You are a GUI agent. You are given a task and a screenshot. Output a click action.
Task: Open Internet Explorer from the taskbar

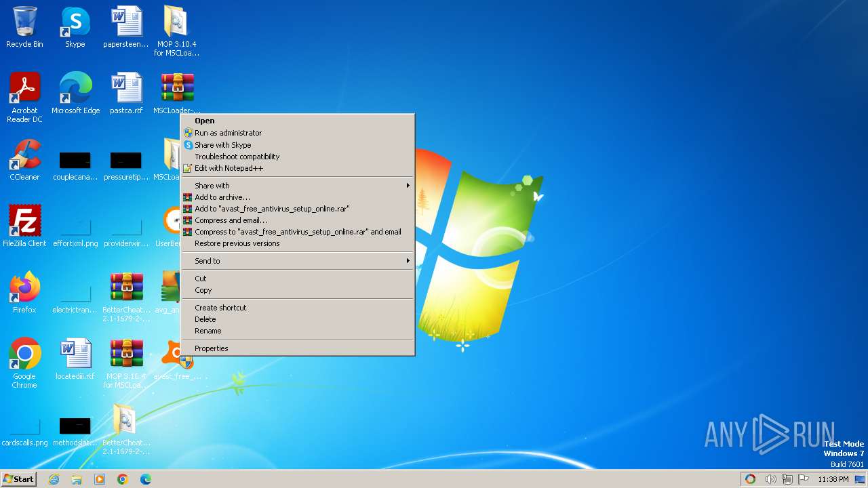pos(54,479)
